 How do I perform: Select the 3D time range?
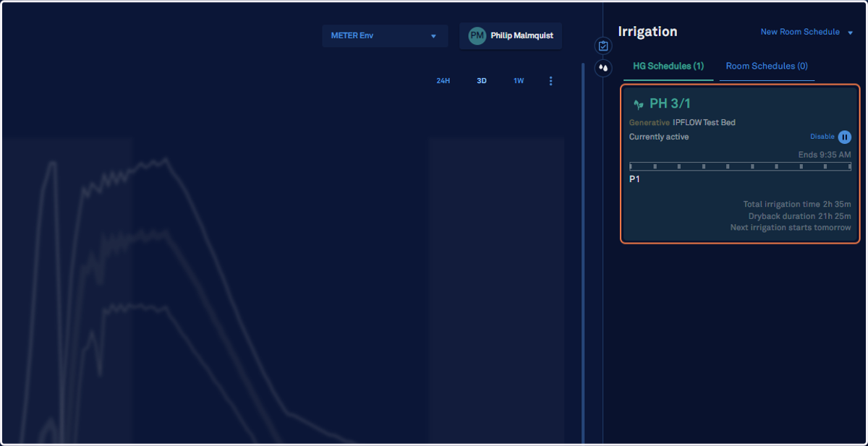(x=482, y=81)
